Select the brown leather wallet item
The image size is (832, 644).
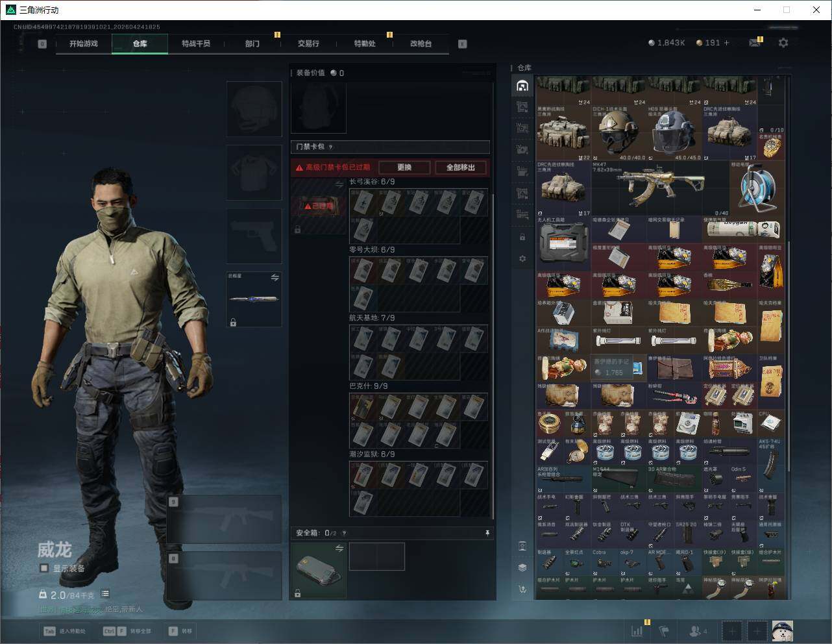674,367
